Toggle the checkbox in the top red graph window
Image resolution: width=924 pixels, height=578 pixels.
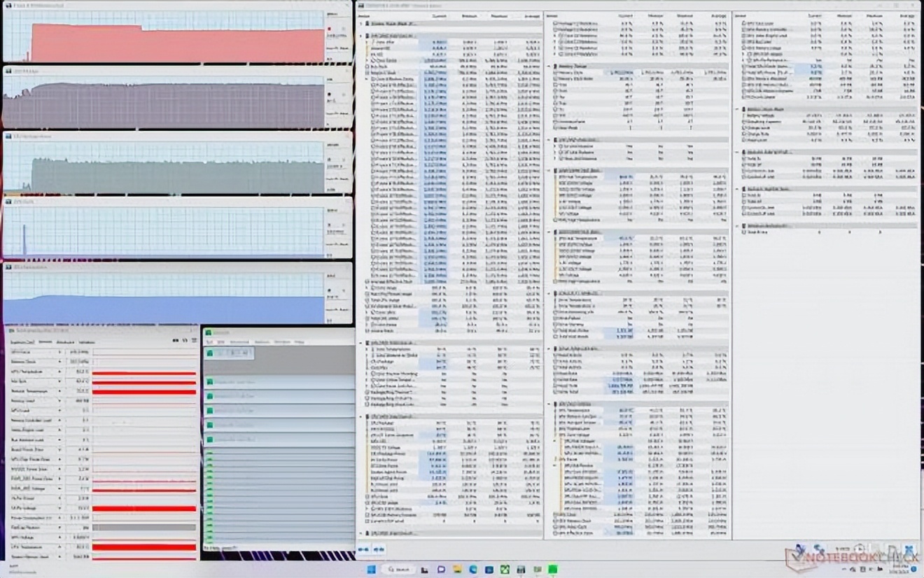click(x=344, y=29)
